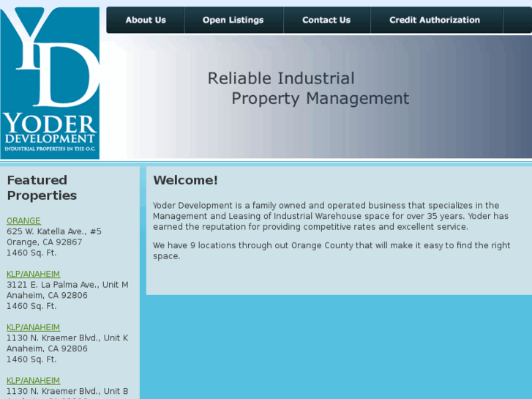Click '1460 Sq. Ft.' under Orange listing
This screenshot has width=532, height=399.
click(x=31, y=253)
